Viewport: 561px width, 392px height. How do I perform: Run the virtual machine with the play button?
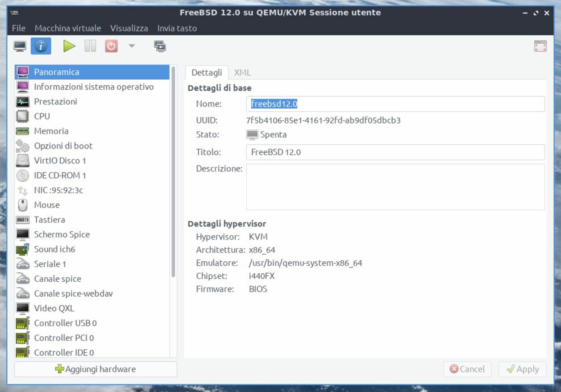tap(69, 46)
